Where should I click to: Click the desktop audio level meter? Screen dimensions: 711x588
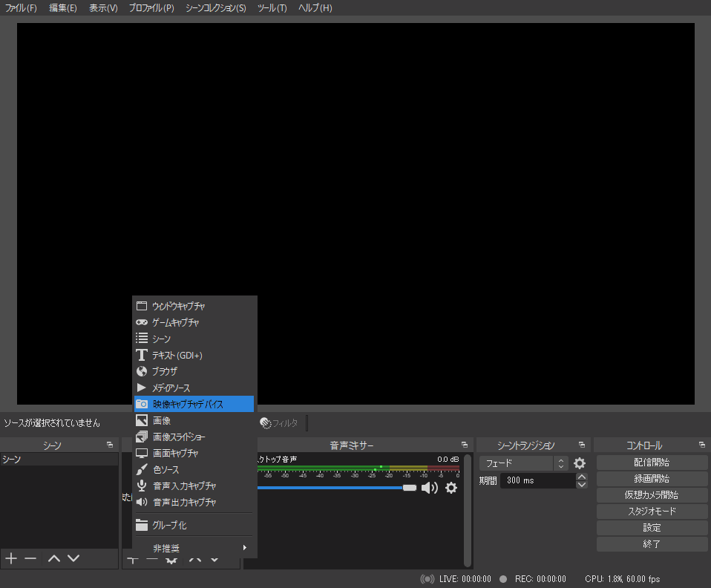tap(358, 468)
